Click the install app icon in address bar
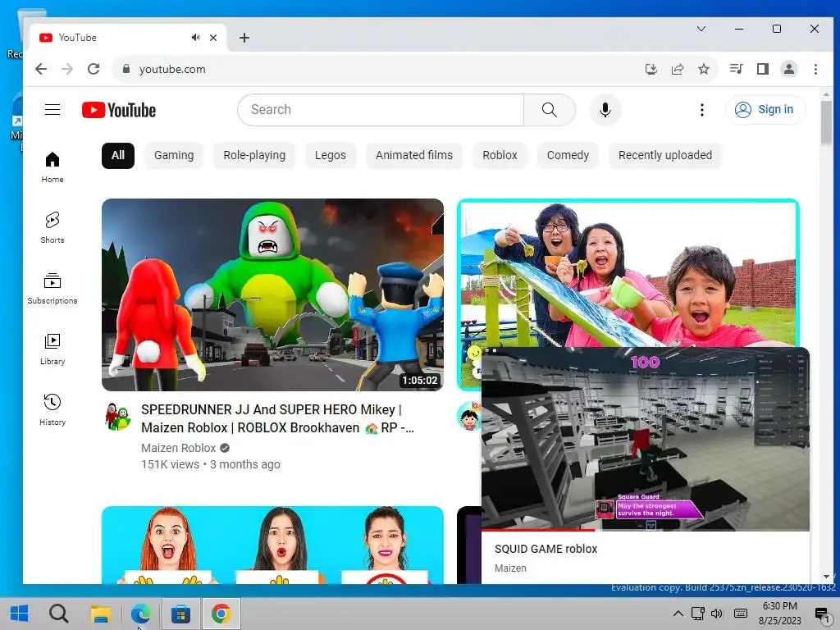Image resolution: width=840 pixels, height=630 pixels. click(x=651, y=69)
